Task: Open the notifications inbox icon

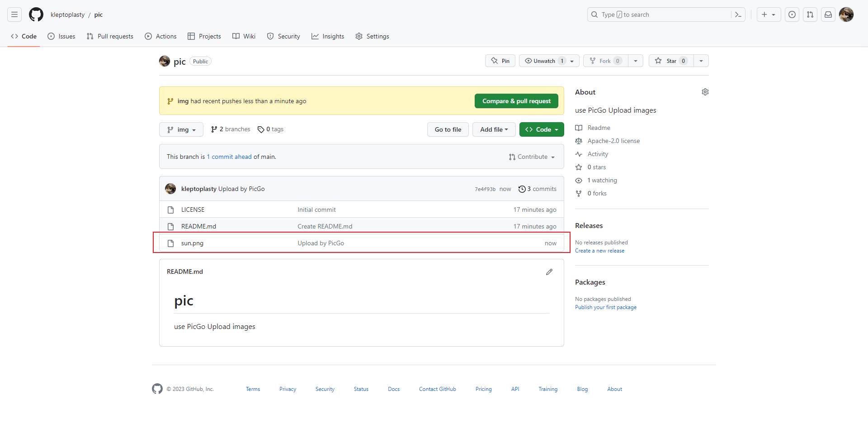Action: [x=828, y=14]
